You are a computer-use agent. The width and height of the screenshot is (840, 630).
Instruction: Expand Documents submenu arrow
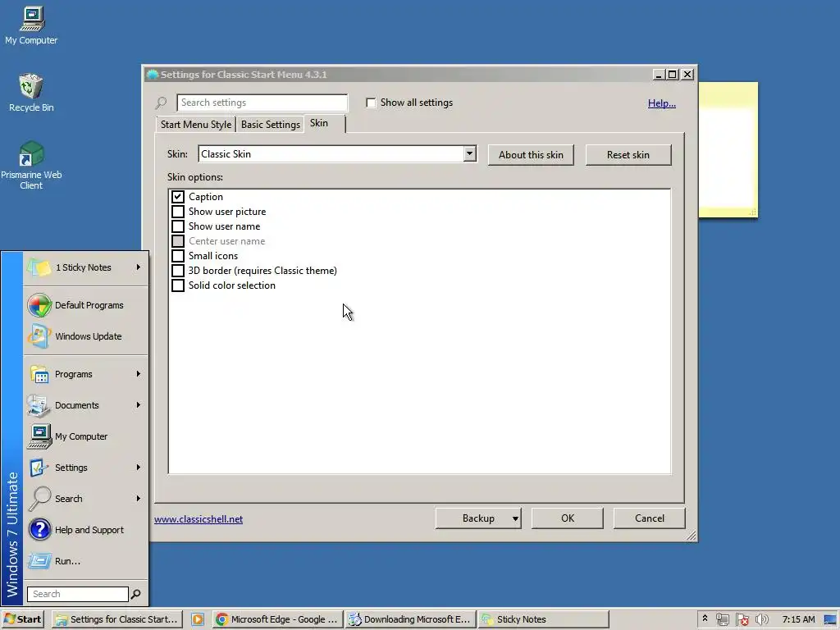tap(138, 404)
